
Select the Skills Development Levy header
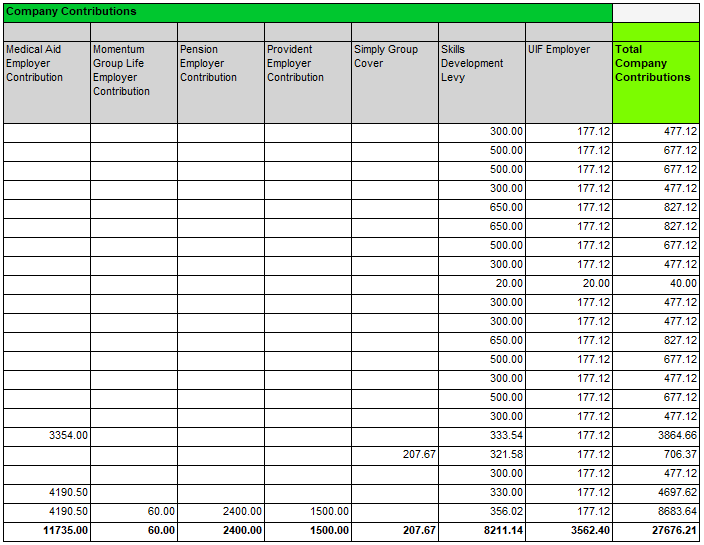(482, 82)
